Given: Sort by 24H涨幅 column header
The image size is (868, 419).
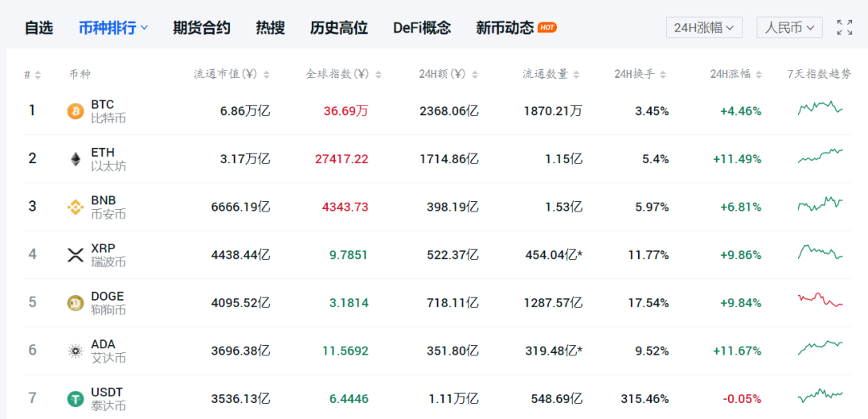Looking at the screenshot, I should (x=759, y=75).
